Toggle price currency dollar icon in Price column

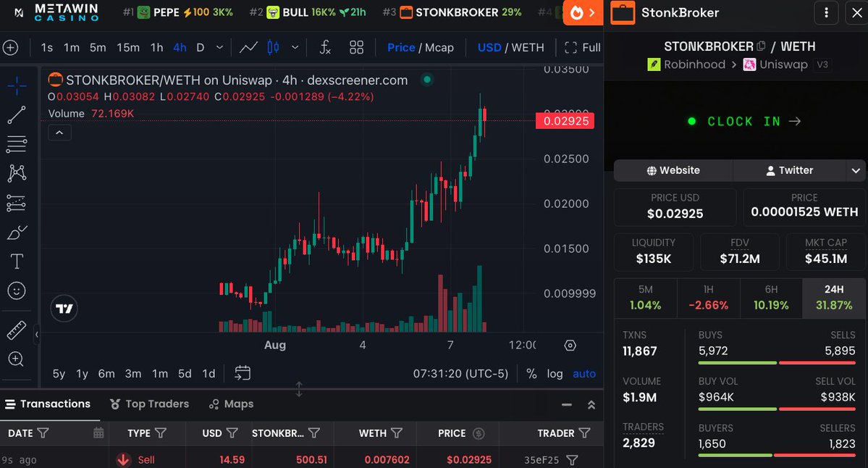479,434
